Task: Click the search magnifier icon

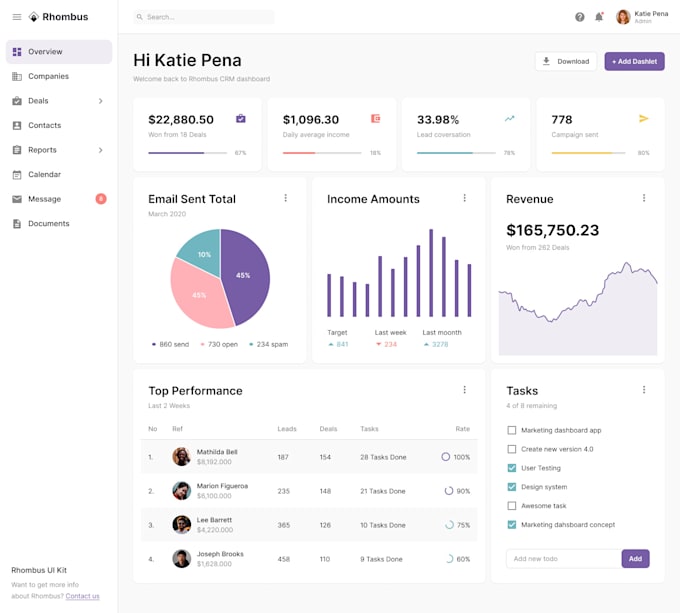Action: coord(140,17)
